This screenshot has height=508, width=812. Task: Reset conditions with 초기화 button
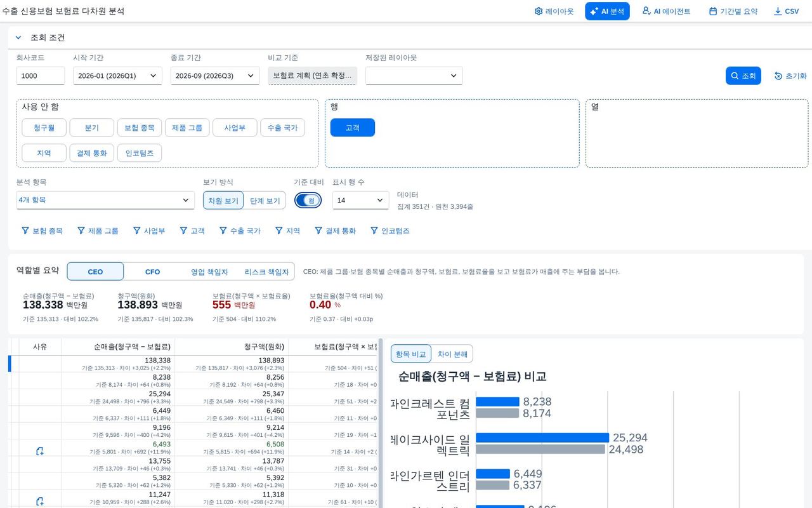pyautogui.click(x=790, y=76)
